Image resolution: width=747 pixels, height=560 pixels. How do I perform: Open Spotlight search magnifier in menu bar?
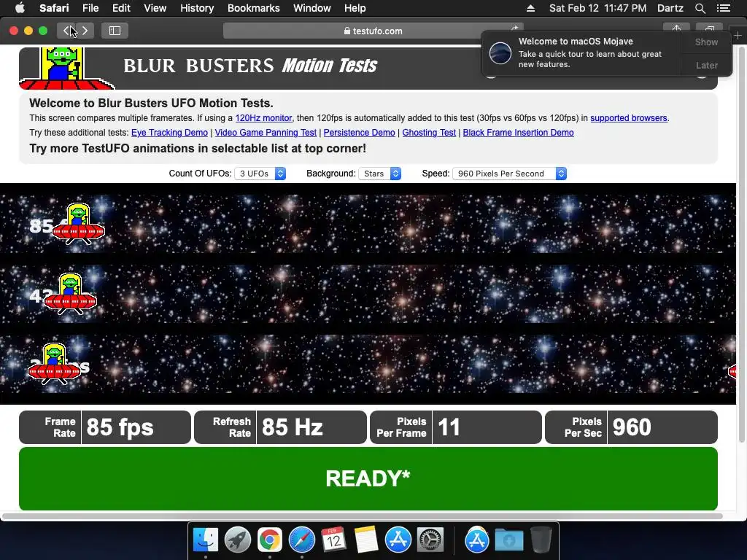tap(700, 8)
